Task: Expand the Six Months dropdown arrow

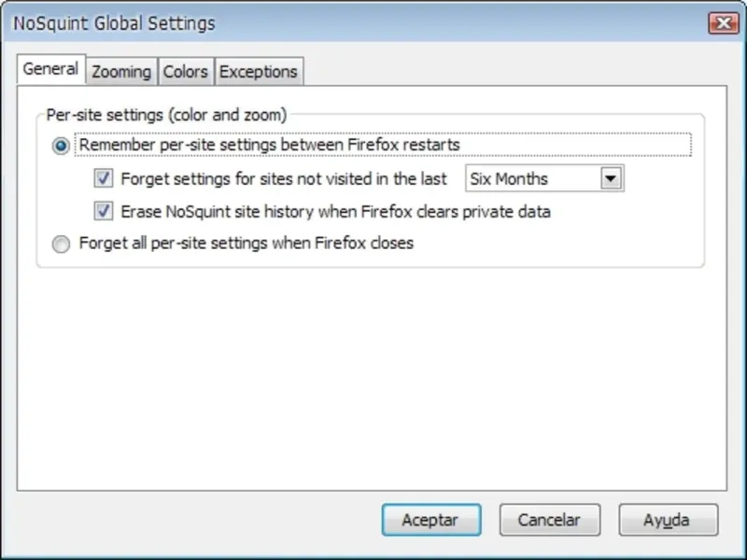Action: (612, 178)
